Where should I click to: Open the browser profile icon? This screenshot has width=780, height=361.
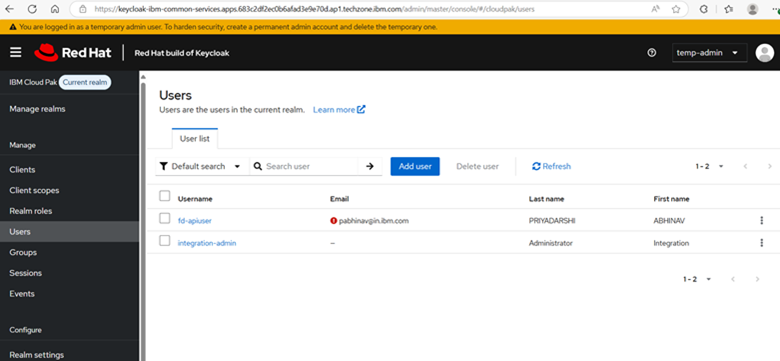coord(753,9)
